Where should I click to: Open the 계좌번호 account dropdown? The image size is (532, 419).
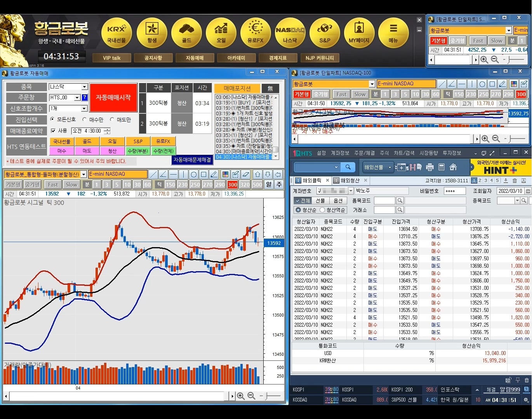(351, 191)
